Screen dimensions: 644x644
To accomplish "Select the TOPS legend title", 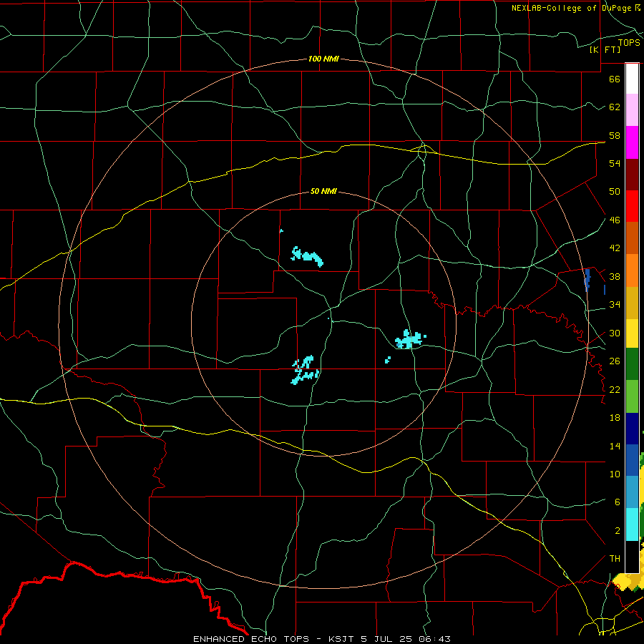I will click(x=629, y=43).
